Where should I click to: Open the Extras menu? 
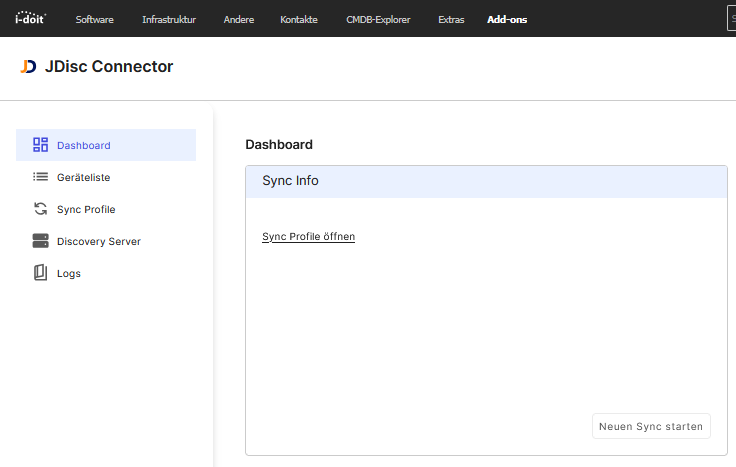[x=451, y=19]
